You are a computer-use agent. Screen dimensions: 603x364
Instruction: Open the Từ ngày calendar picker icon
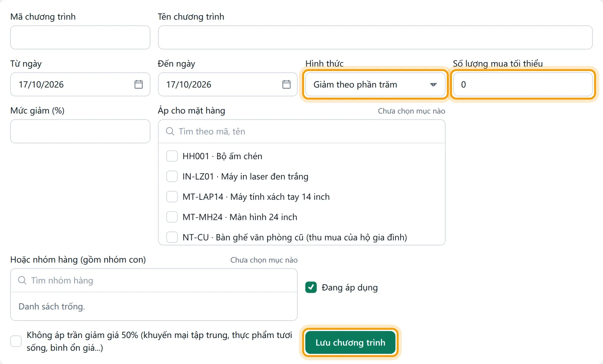click(x=139, y=84)
